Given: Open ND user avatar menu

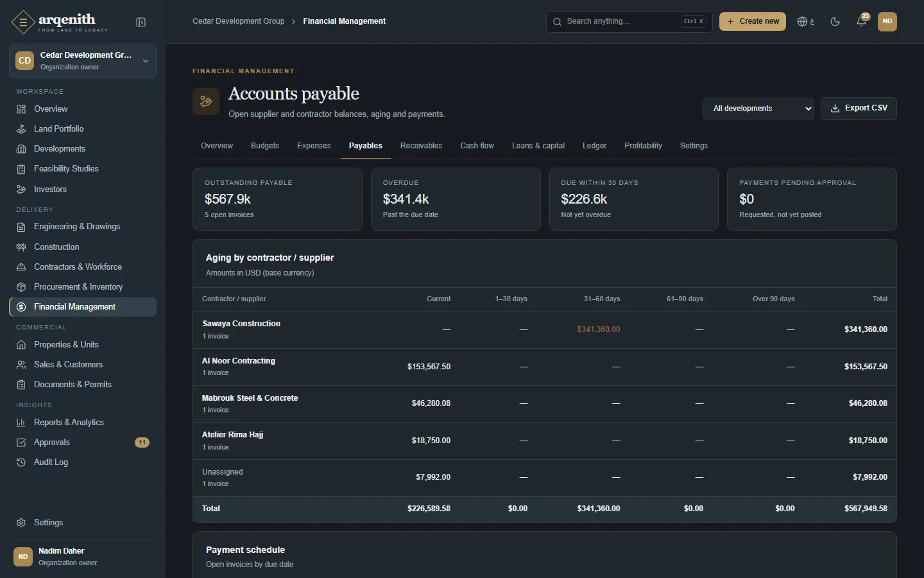Looking at the screenshot, I should (x=887, y=21).
